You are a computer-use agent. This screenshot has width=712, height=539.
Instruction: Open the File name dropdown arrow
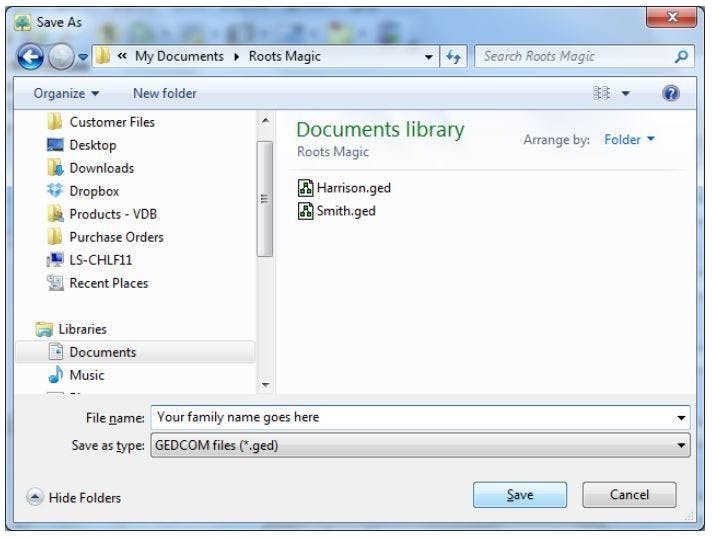[681, 418]
